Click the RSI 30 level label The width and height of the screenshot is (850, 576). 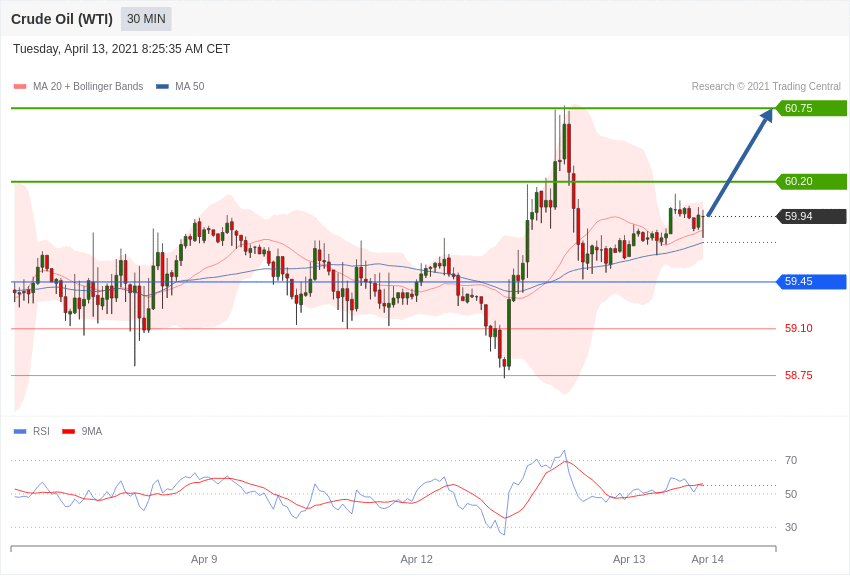coord(791,527)
